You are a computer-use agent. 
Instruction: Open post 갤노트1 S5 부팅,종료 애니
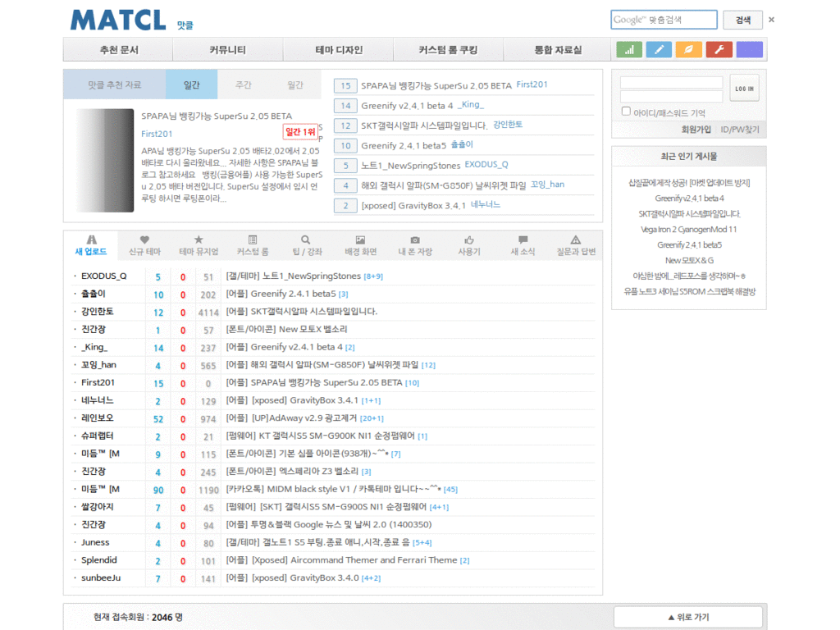click(317, 542)
